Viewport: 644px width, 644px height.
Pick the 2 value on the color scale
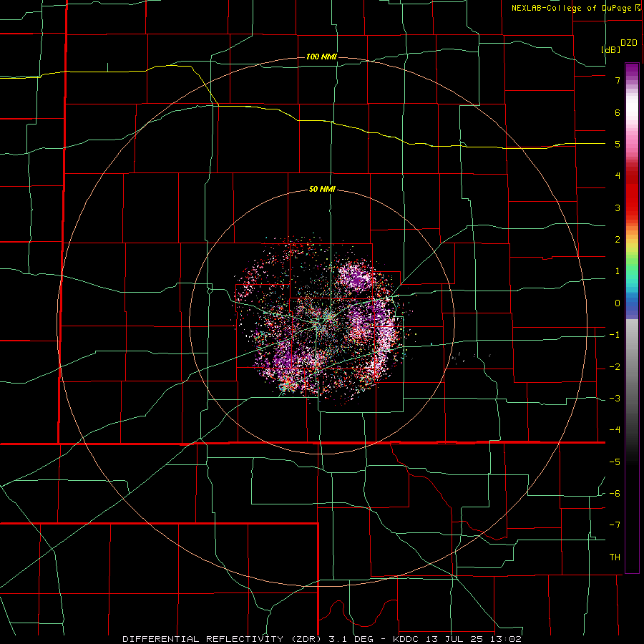pos(618,240)
